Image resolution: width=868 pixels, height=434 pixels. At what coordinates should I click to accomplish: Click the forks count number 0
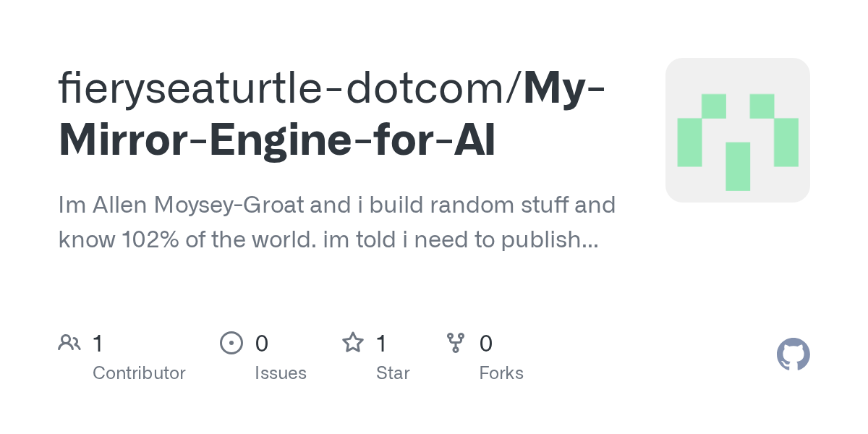pos(486,343)
